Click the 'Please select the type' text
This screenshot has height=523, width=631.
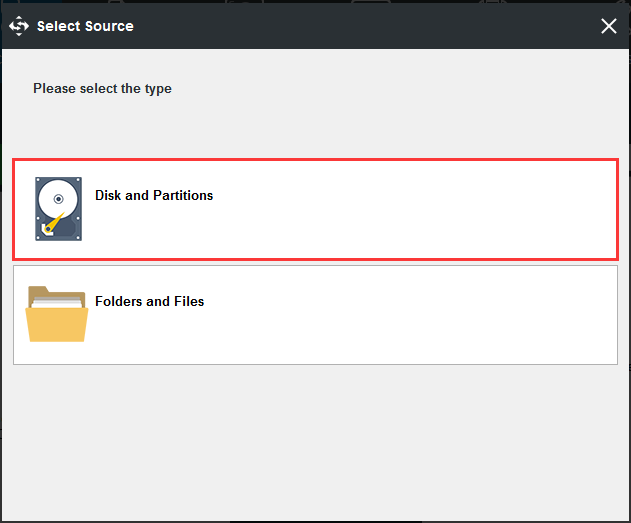click(102, 89)
